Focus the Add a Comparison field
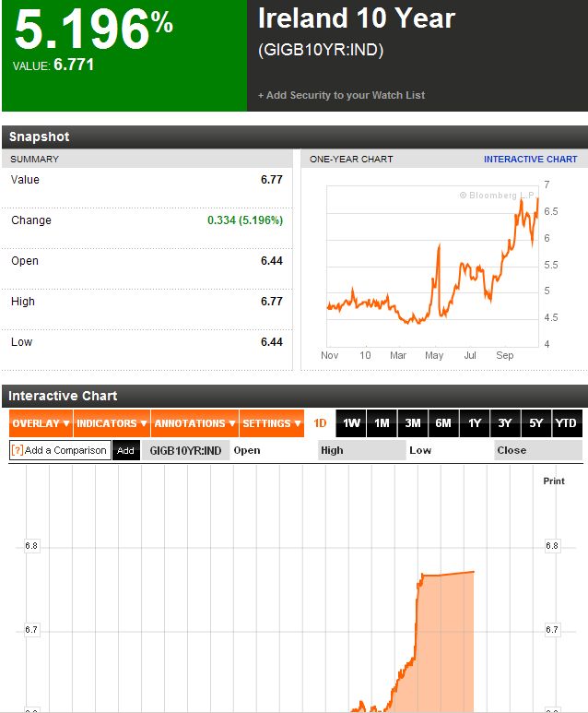This screenshot has width=588, height=713. click(x=60, y=450)
